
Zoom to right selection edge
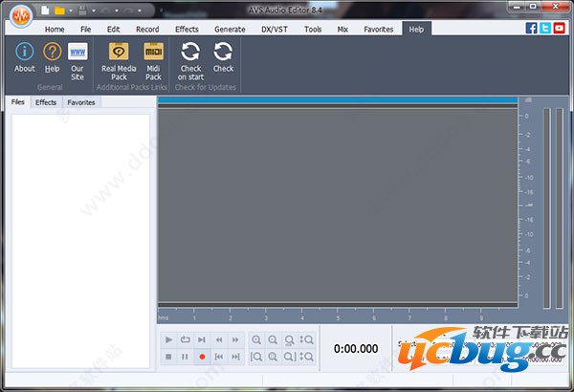point(289,357)
